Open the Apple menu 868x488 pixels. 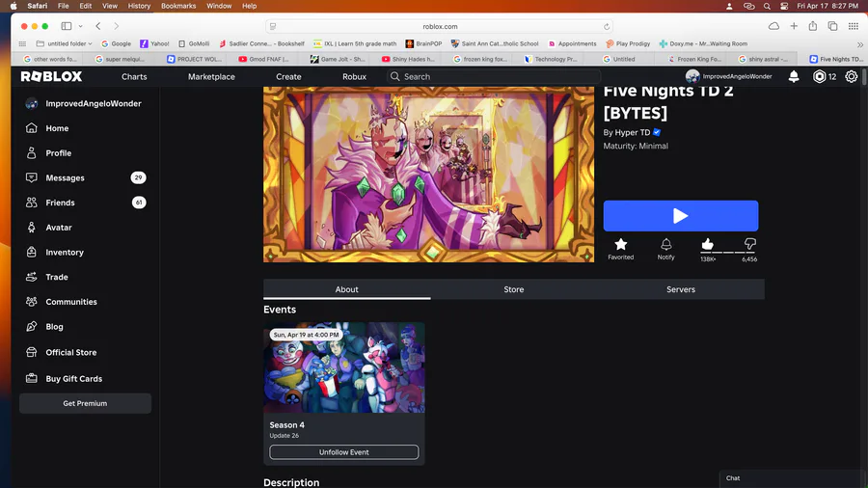tap(14, 6)
